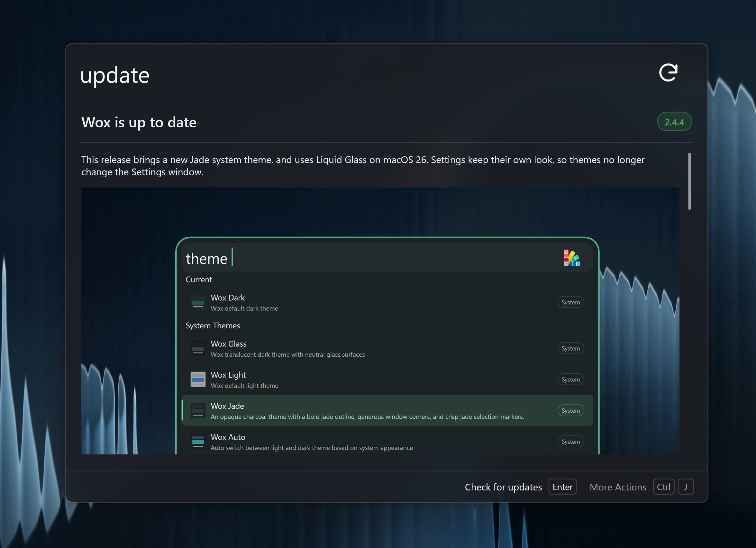Click the Wox Auto theme thumbnail icon

[x=198, y=441]
